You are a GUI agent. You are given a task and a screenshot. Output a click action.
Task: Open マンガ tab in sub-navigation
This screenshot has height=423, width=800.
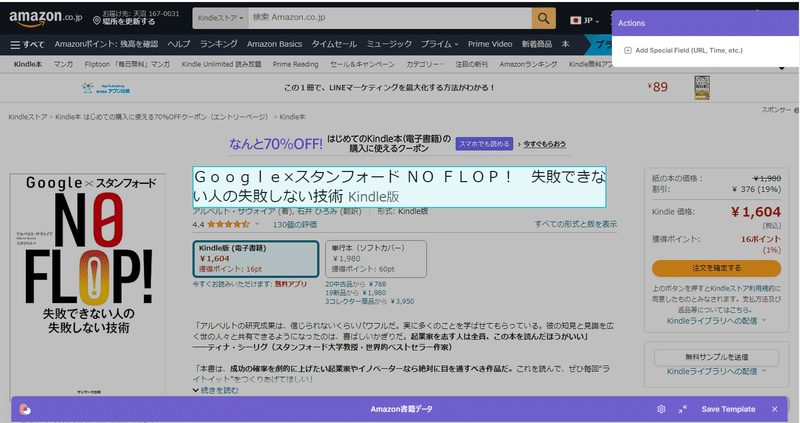click(63, 64)
